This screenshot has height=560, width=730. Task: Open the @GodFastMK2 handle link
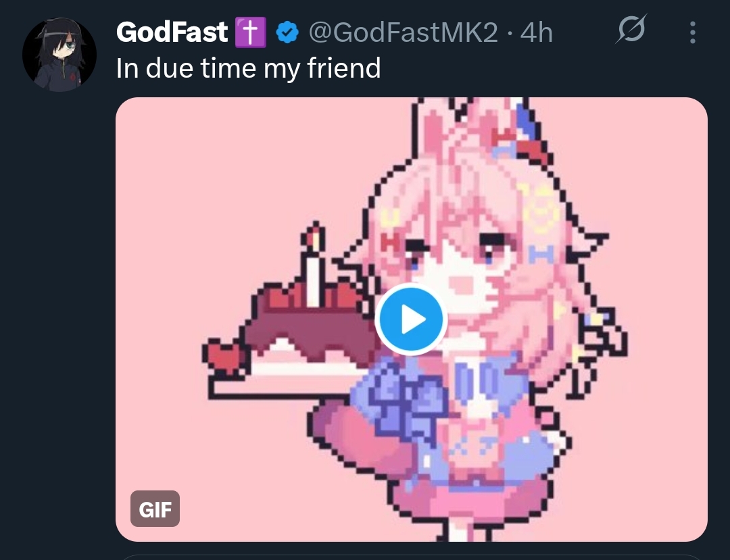[403, 32]
